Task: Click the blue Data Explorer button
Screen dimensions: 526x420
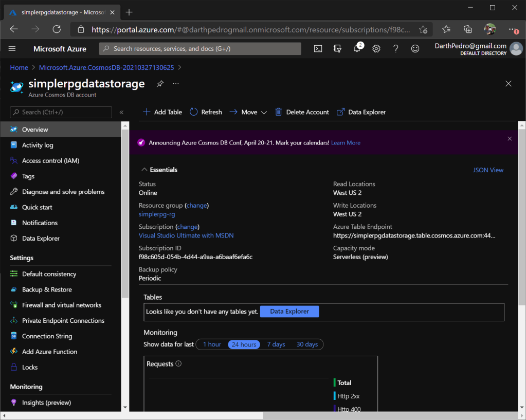Action: 289,312
